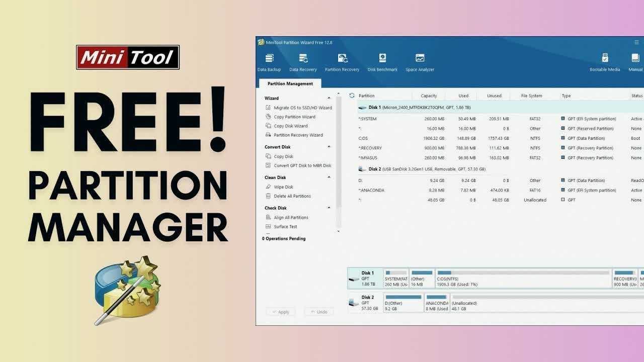Create Bootable Media
Viewport: 644px width, 362px height.
coord(605,63)
